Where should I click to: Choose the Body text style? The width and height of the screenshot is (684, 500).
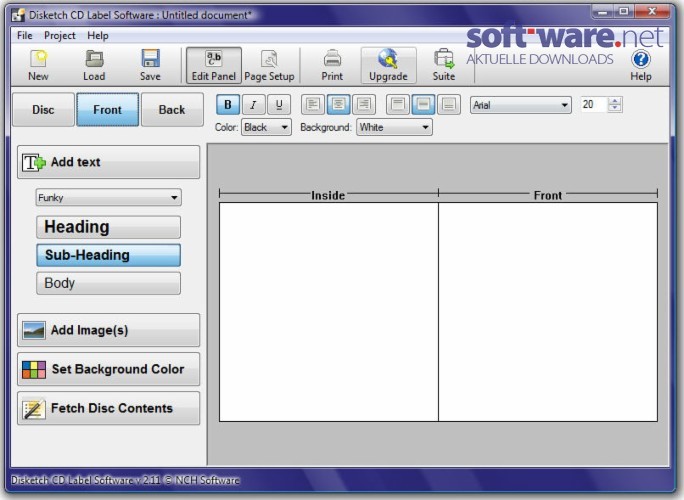pyautogui.click(x=108, y=283)
